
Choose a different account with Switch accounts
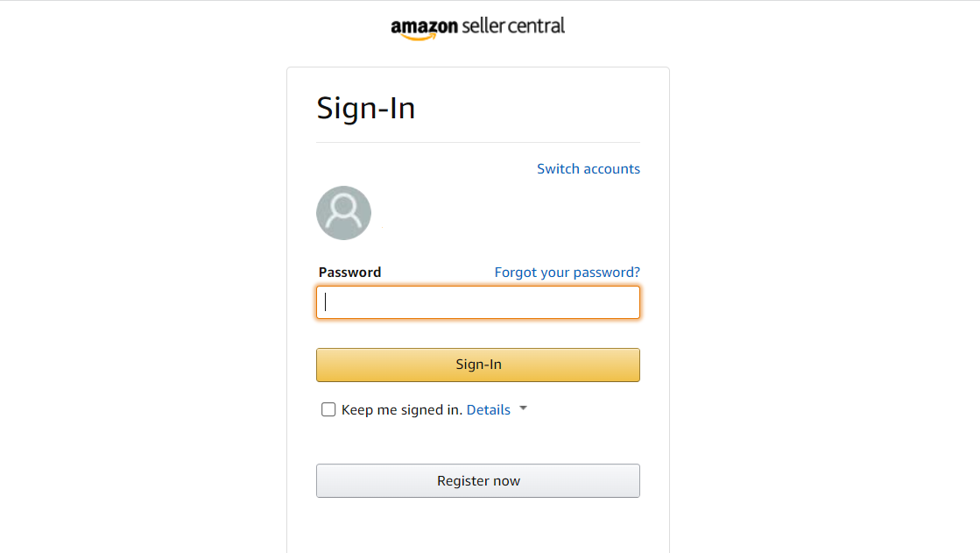[x=589, y=169]
